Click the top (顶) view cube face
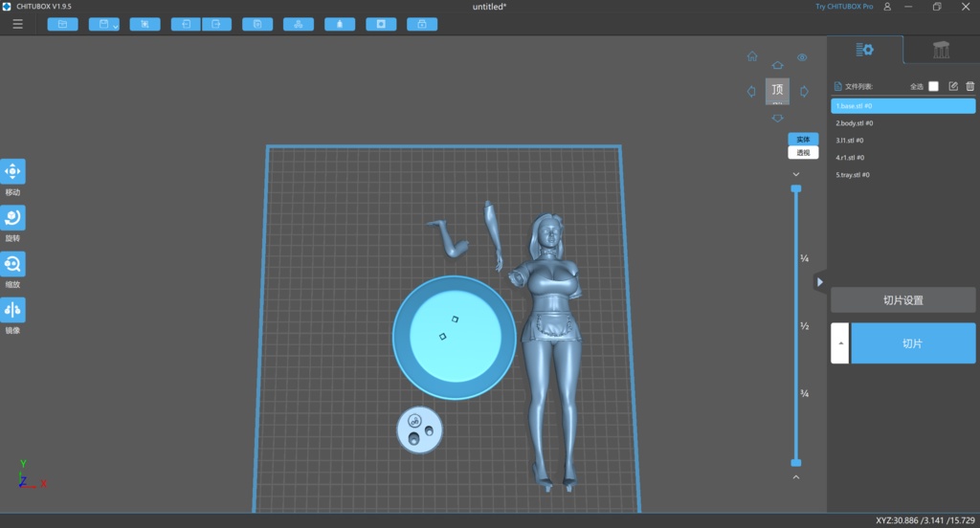980x528 pixels. click(777, 91)
